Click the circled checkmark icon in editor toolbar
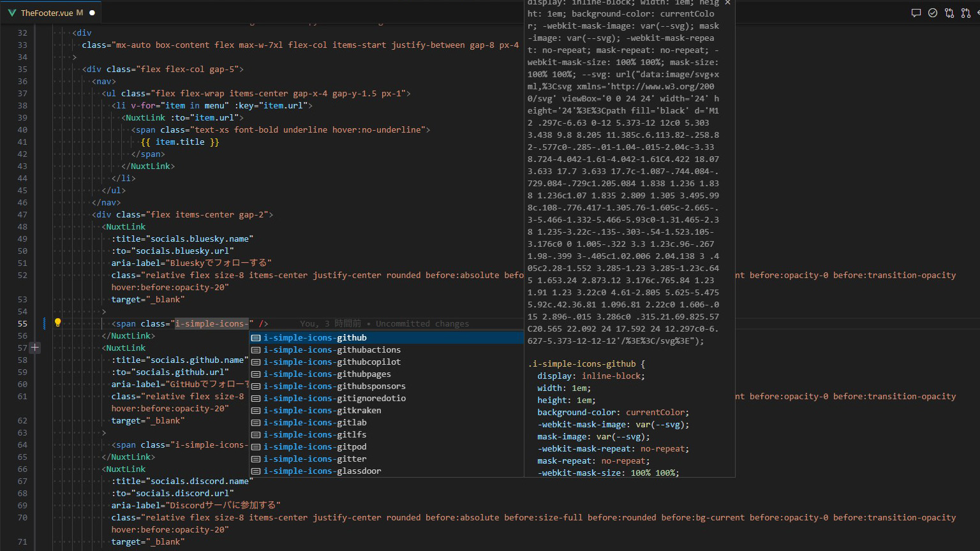This screenshot has height=551, width=980. click(933, 13)
